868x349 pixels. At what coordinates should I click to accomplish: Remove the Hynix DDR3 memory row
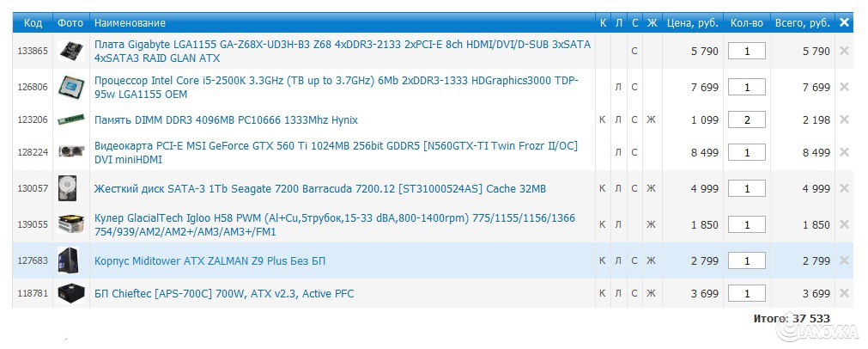pos(844,119)
